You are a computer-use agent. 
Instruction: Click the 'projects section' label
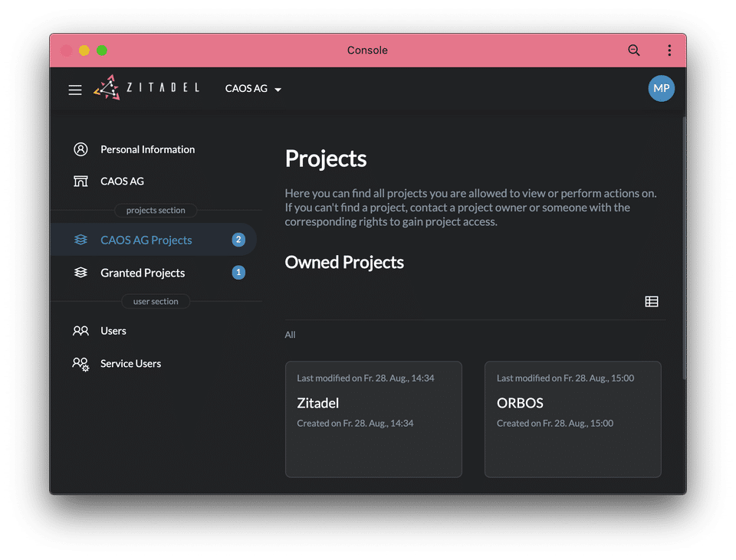pos(156,210)
